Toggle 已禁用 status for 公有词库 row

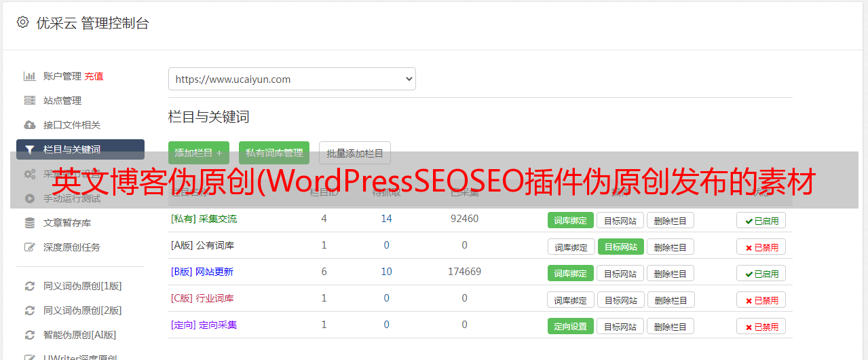click(761, 247)
